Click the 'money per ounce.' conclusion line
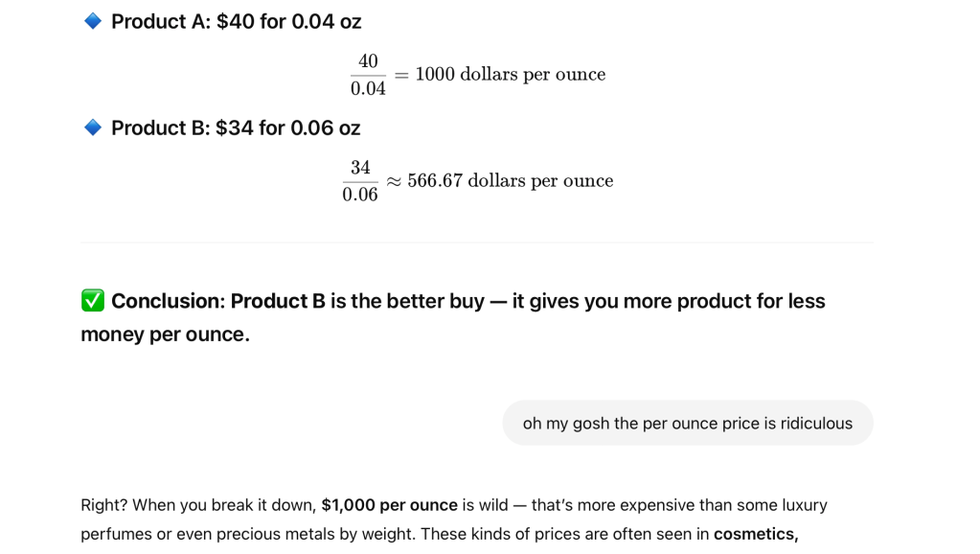The image size is (980, 554). (x=165, y=335)
